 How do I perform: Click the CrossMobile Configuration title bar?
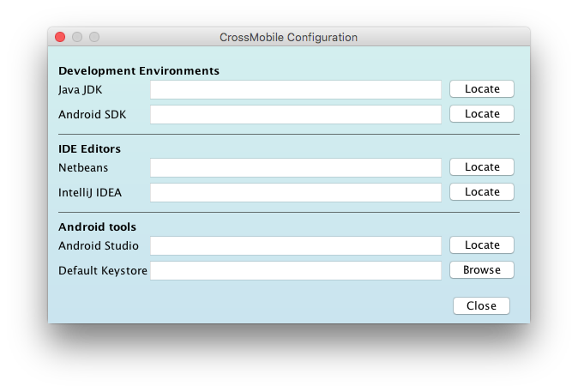(x=289, y=37)
